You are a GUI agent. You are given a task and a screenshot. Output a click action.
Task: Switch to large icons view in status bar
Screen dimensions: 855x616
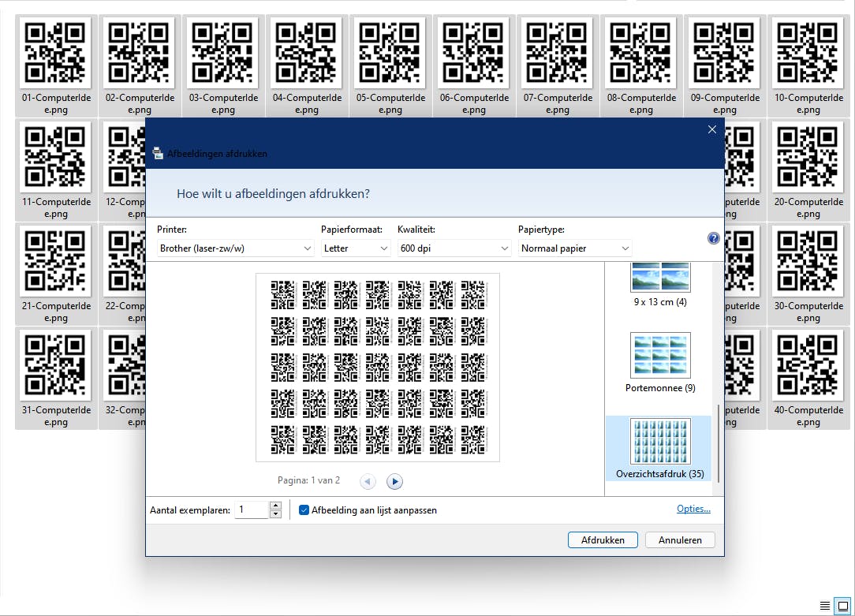[842, 606]
